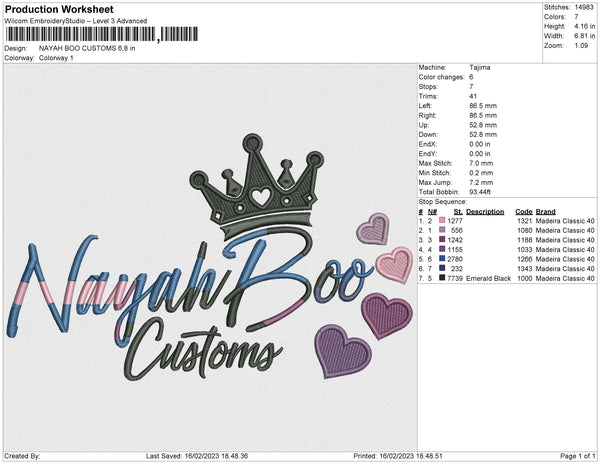Image resolution: width=600 pixels, height=464 pixels.
Task: Select the Up: extent label
Action: point(424,125)
